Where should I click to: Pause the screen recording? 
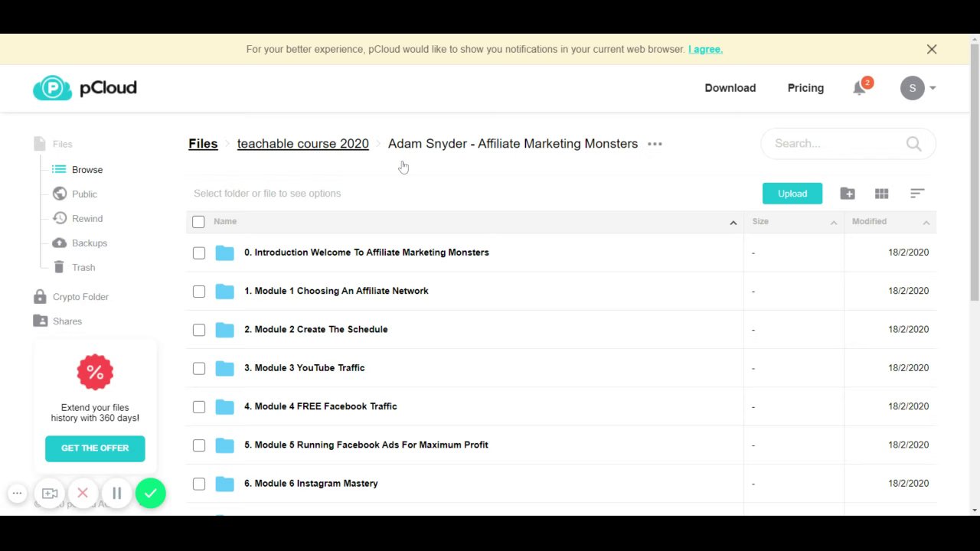point(116,494)
